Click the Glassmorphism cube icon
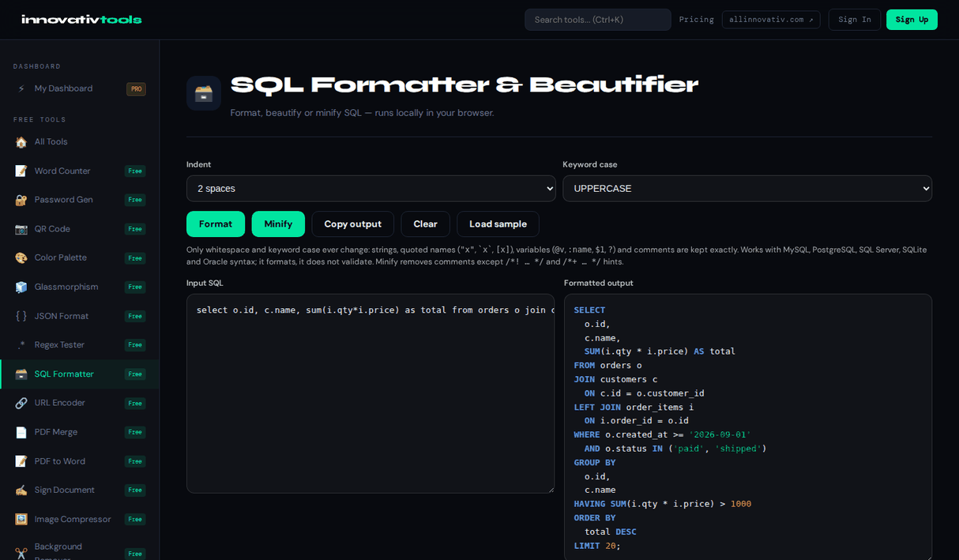The height and width of the screenshot is (560, 959). pyautogui.click(x=21, y=287)
